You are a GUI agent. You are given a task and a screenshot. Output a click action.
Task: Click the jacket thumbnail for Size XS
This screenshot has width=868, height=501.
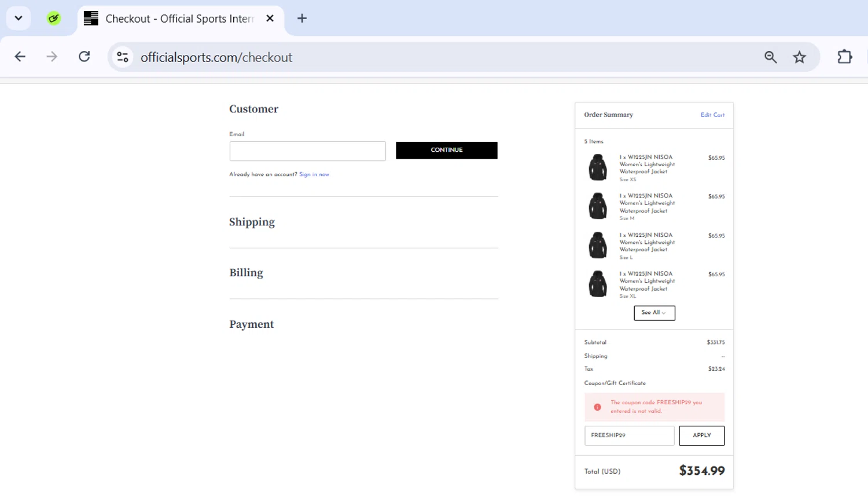tap(598, 167)
